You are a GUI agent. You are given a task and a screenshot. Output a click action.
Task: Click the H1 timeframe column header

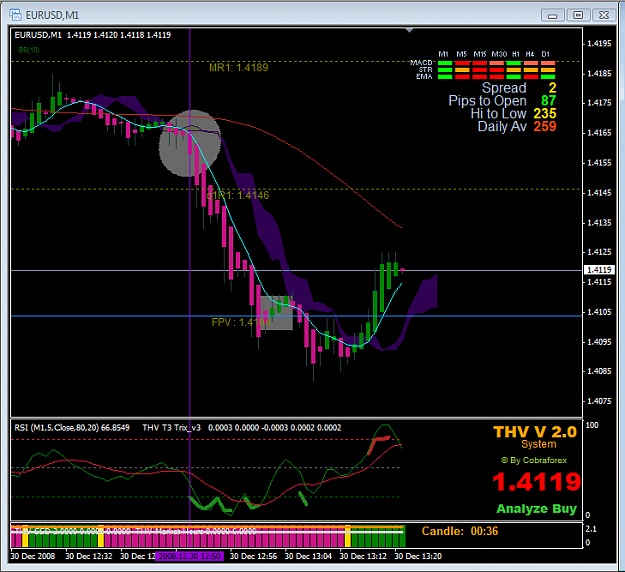[516, 54]
